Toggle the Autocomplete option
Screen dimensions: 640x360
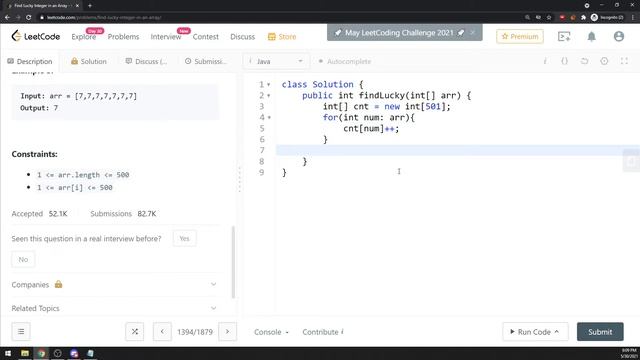click(344, 61)
